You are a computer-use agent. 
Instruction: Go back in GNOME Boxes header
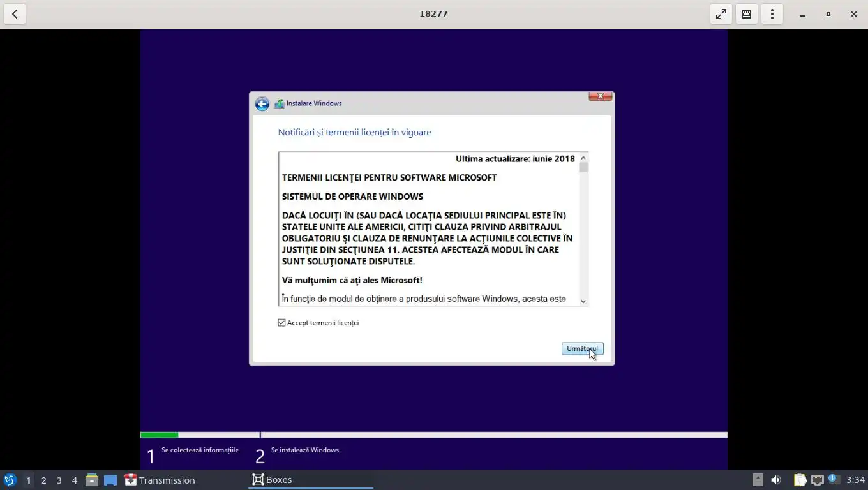click(x=15, y=13)
